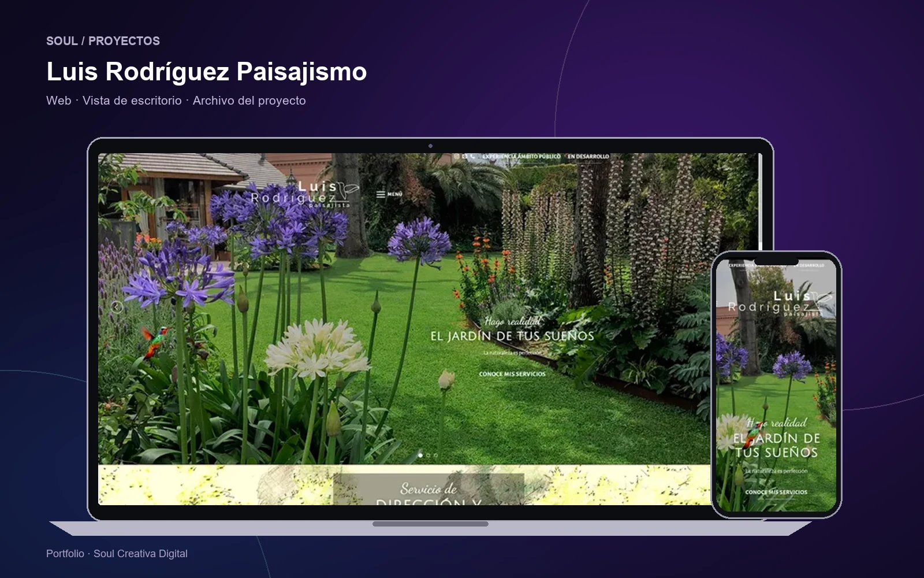
Task: Click the Luis Rodríguez paisajista logo on laptop
Action: (x=305, y=194)
